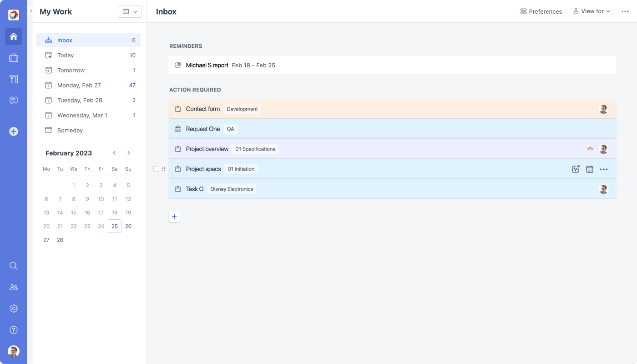Open the Home icon in the left rail

pyautogui.click(x=14, y=36)
